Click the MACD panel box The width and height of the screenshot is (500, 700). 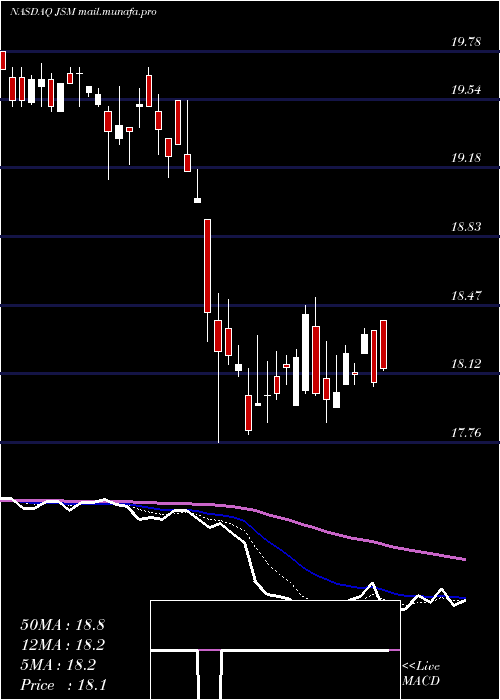click(x=275, y=650)
